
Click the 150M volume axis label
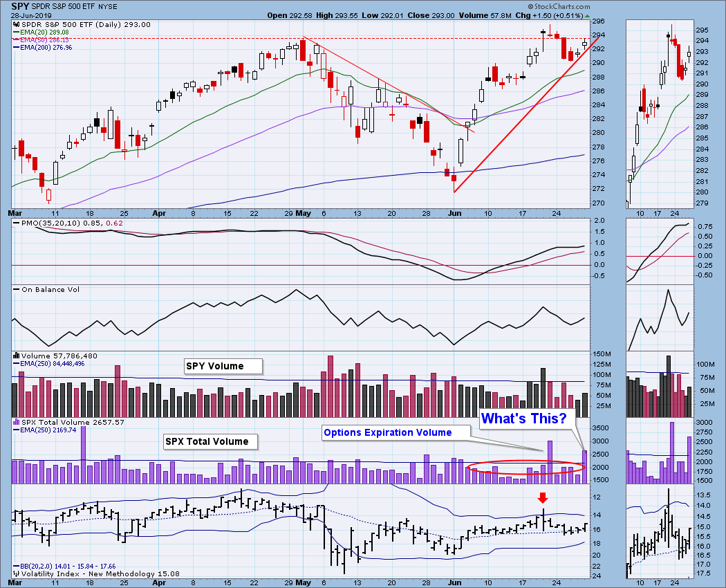[x=602, y=353]
